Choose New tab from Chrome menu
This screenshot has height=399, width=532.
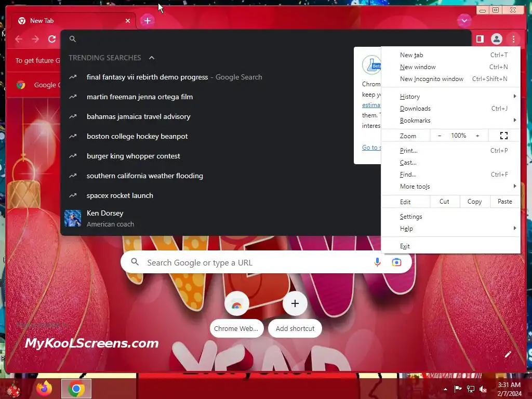tap(450, 55)
